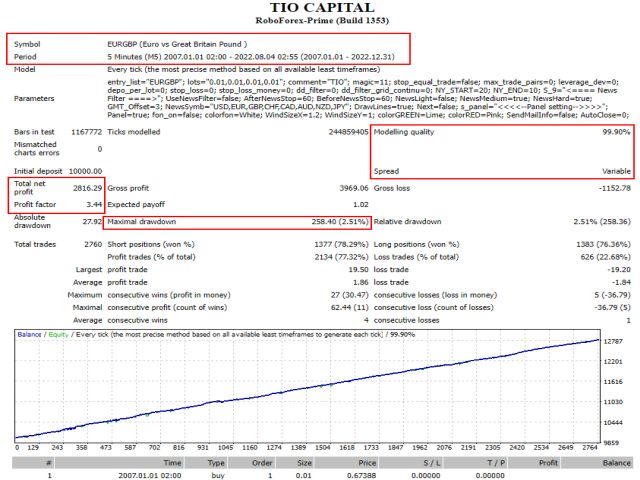Click the balance curve chart image

pos(307,386)
